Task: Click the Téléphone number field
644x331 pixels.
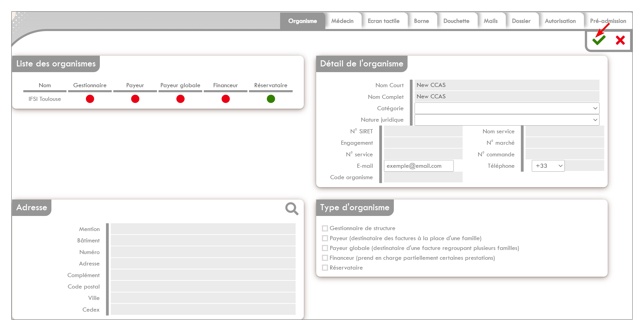Action: click(585, 166)
